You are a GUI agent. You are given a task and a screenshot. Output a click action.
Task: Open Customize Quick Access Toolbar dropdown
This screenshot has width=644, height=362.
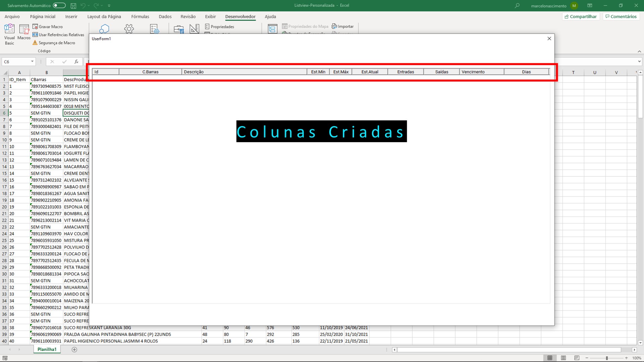point(109,5)
